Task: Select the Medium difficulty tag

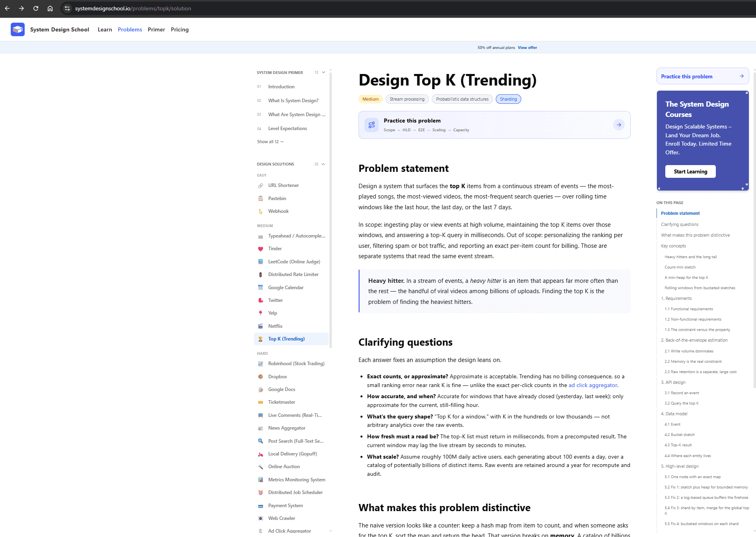Action: pyautogui.click(x=370, y=99)
